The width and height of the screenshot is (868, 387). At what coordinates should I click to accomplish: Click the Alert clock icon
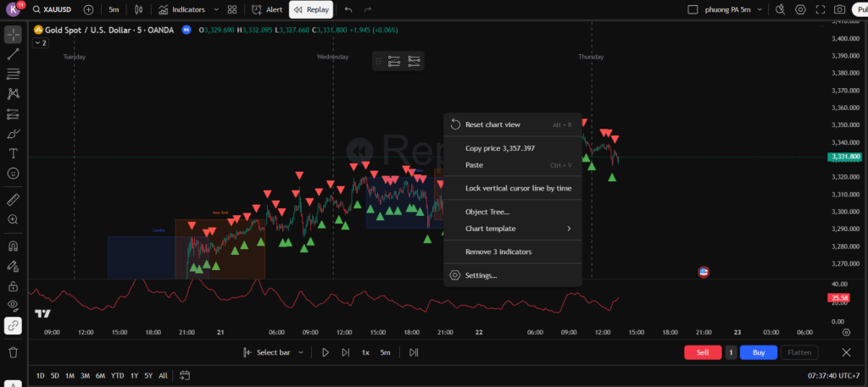click(x=256, y=10)
